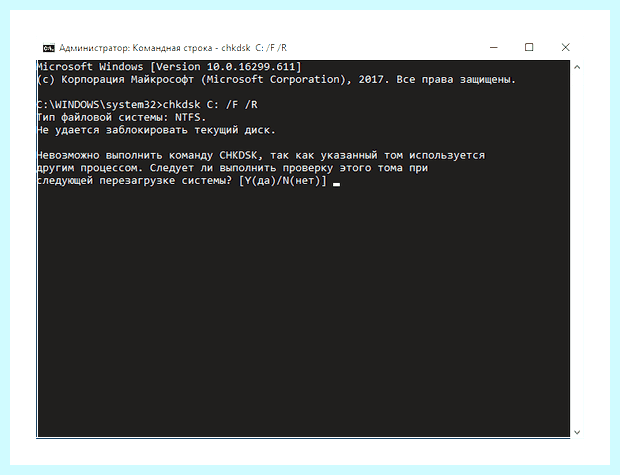Screen dimensions: 620x475
Task: Click the Корпорация Майкрософт copyright line
Action: point(276,79)
